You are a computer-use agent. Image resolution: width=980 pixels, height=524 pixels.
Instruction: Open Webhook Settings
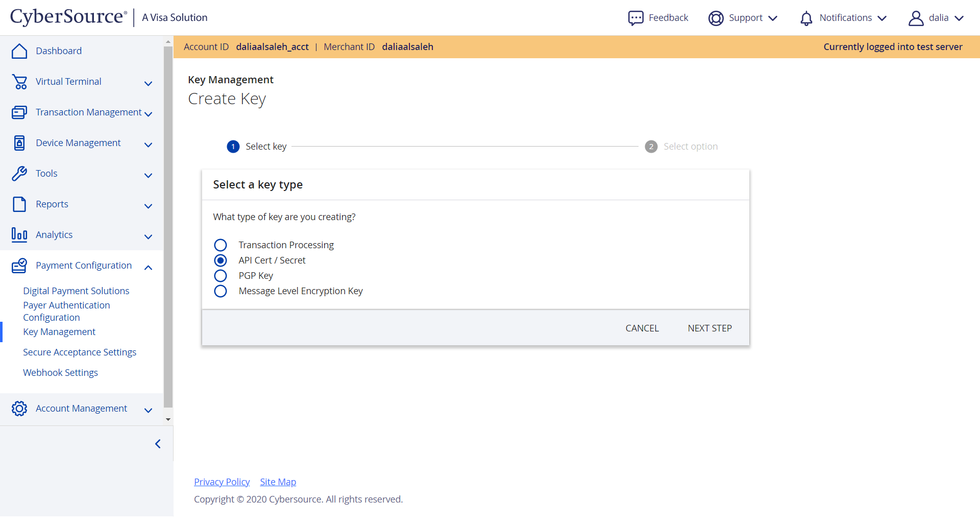(x=60, y=373)
